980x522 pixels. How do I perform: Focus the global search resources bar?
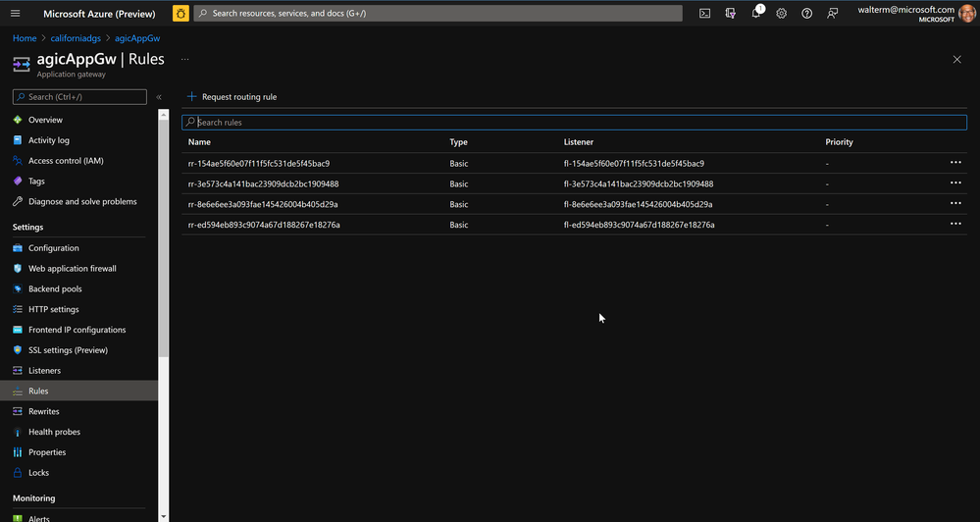pyautogui.click(x=438, y=13)
